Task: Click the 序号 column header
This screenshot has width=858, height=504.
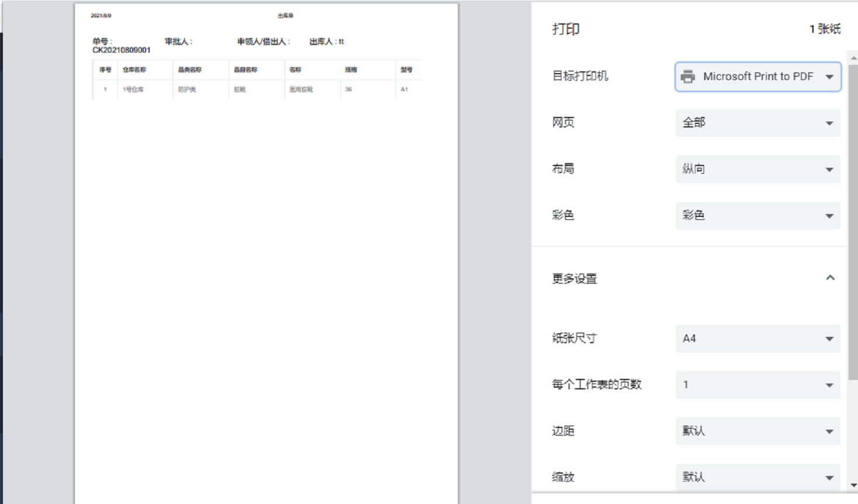Action: click(x=105, y=70)
